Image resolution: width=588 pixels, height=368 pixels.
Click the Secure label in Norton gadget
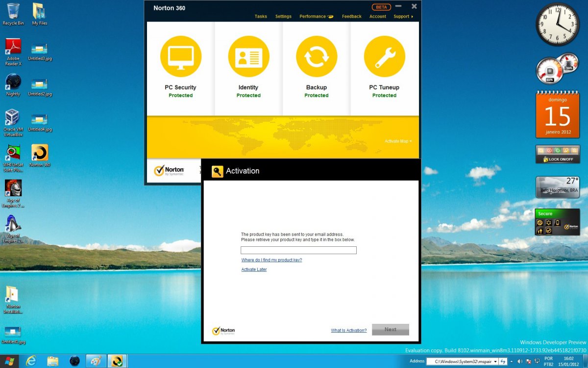pyautogui.click(x=545, y=214)
